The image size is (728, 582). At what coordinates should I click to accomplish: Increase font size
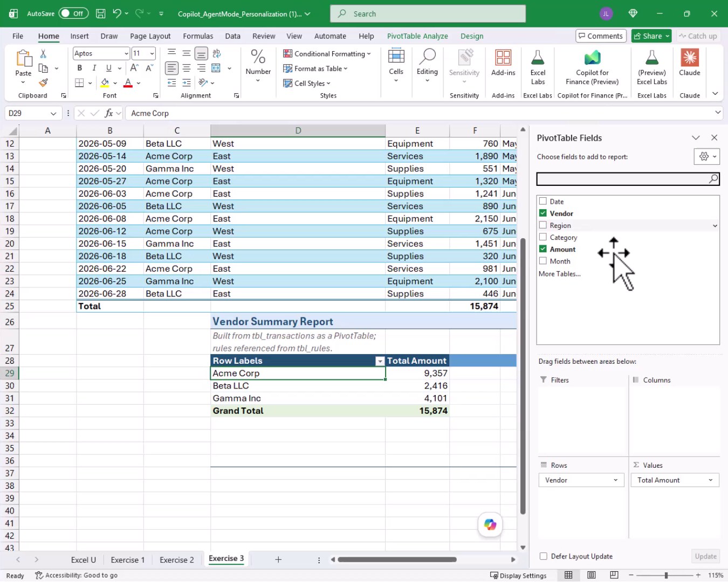(x=134, y=68)
